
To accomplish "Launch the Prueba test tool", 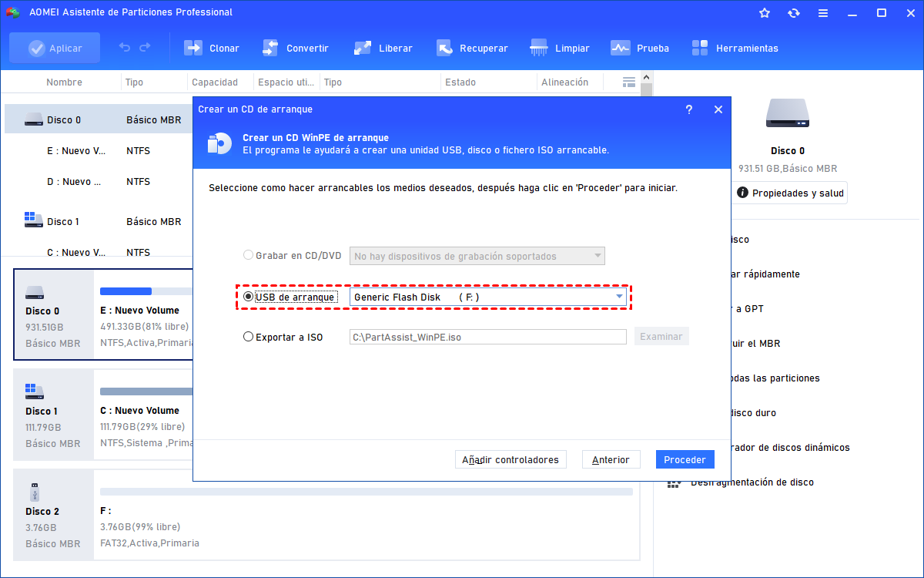I will [x=621, y=48].
